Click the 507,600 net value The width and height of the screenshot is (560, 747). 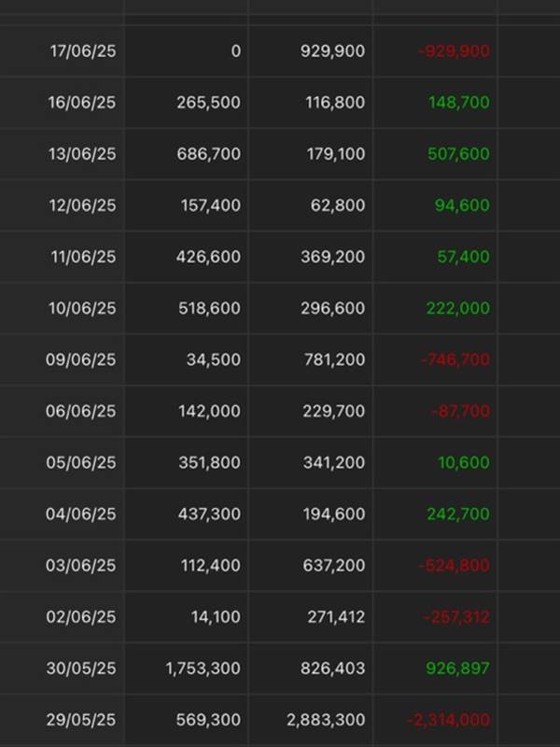tap(458, 154)
